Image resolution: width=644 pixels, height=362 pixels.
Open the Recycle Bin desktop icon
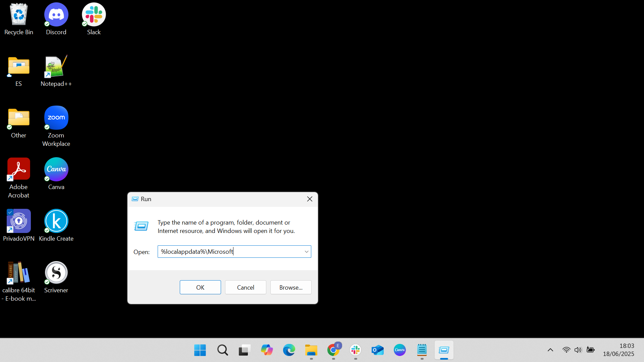pyautogui.click(x=19, y=19)
